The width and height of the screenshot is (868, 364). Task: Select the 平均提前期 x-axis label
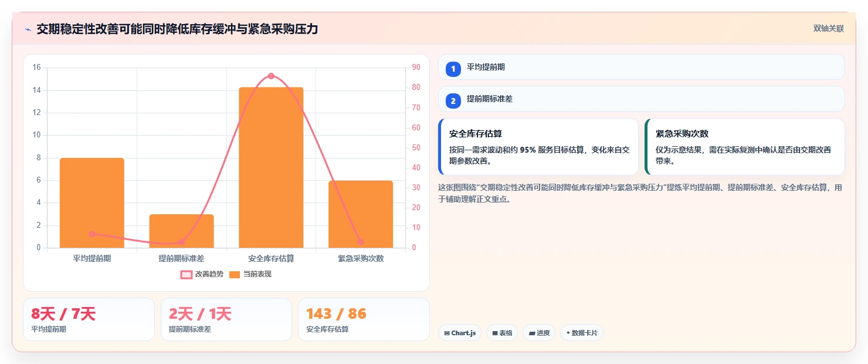pyautogui.click(x=92, y=258)
